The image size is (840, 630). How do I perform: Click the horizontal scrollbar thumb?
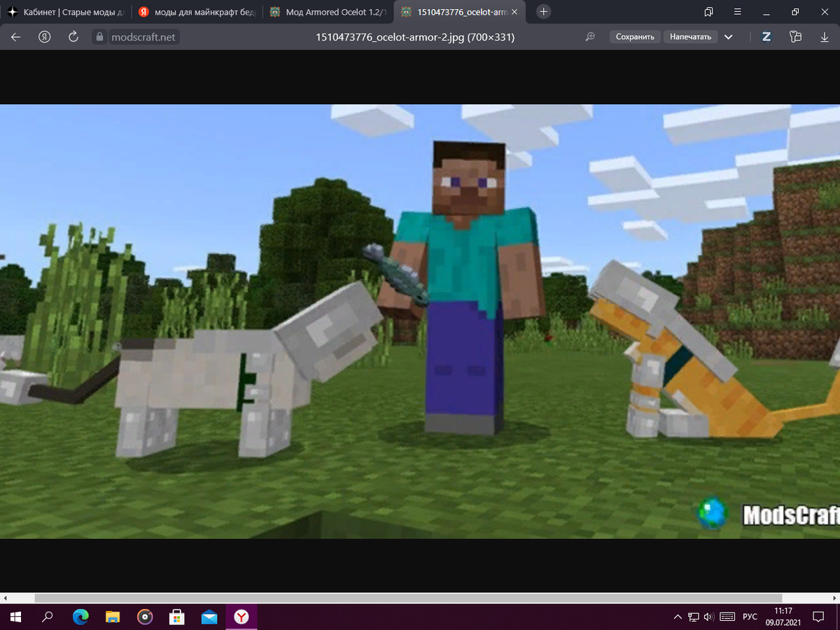(x=408, y=598)
